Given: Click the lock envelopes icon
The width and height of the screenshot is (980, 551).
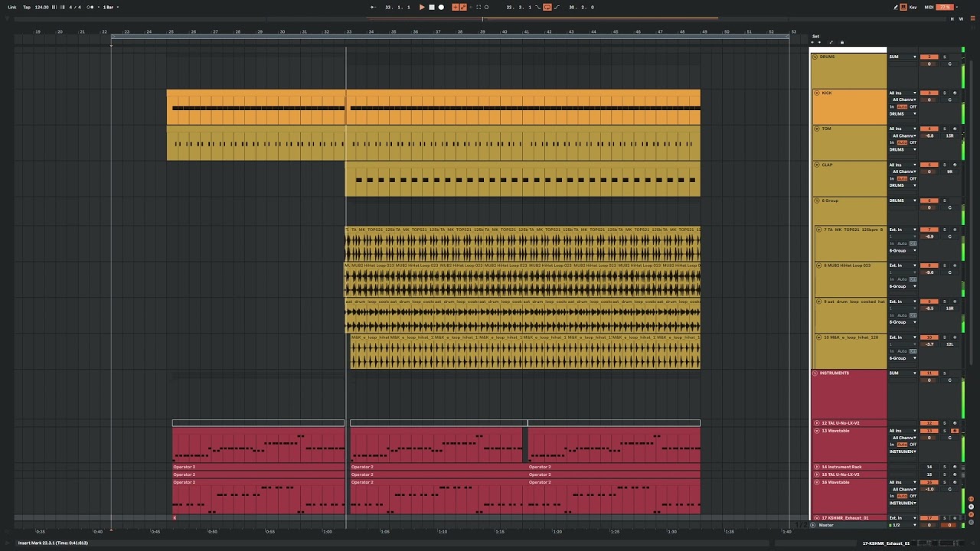Looking at the screenshot, I should (x=842, y=42).
